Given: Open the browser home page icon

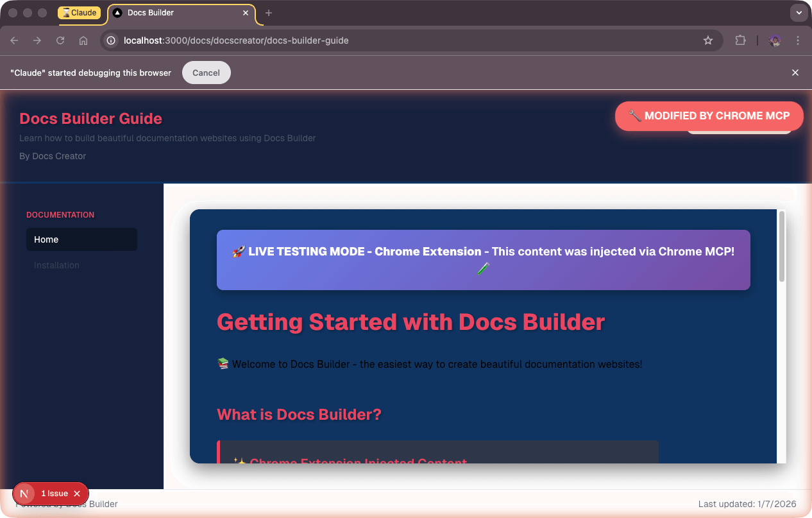Looking at the screenshot, I should click(x=83, y=40).
